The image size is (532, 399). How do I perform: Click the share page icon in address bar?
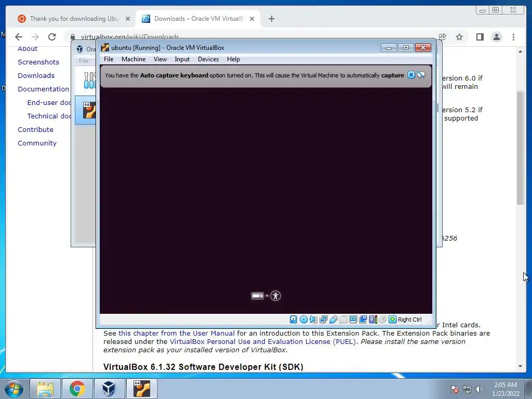[442, 37]
